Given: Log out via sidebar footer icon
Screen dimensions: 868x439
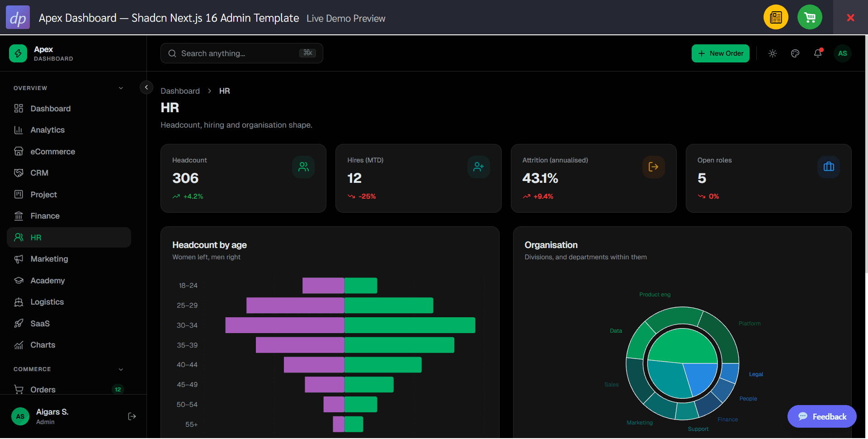Looking at the screenshot, I should tap(132, 416).
